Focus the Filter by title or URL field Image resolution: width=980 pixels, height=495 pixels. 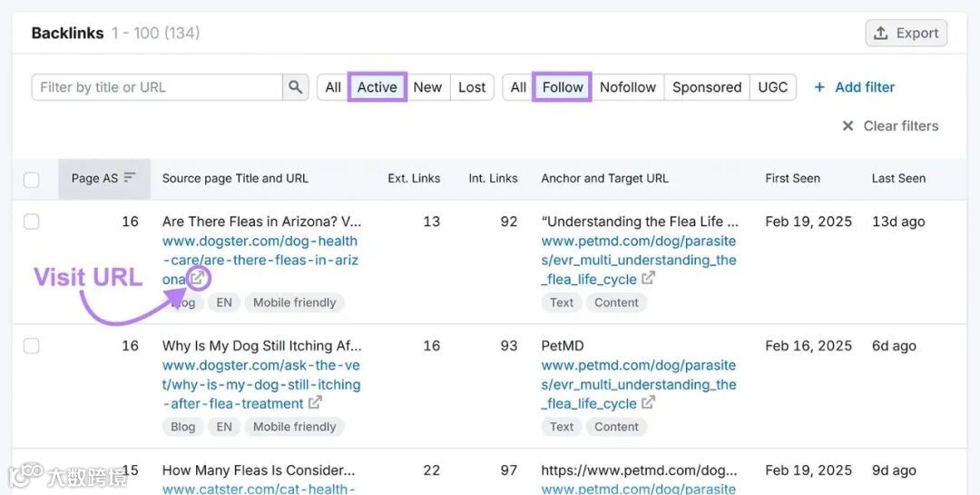[x=157, y=87]
